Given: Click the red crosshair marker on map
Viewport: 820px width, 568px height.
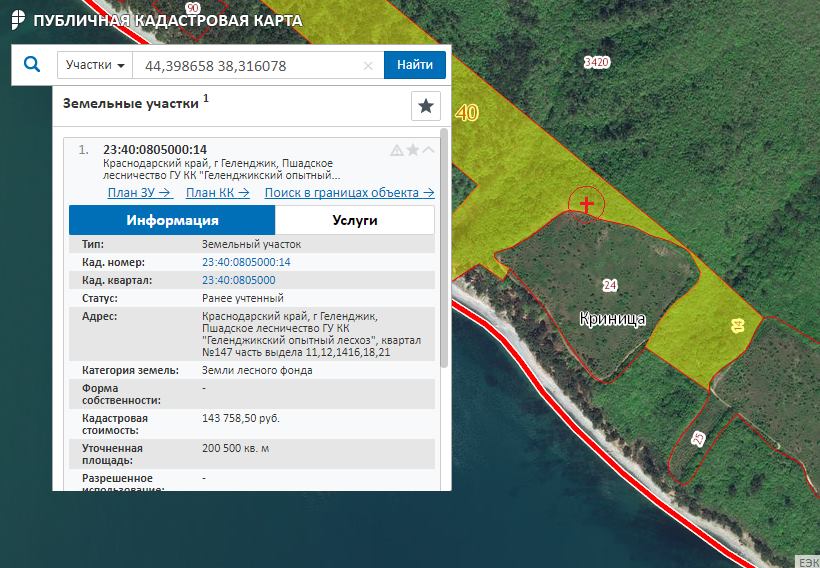Looking at the screenshot, I should pos(586,204).
